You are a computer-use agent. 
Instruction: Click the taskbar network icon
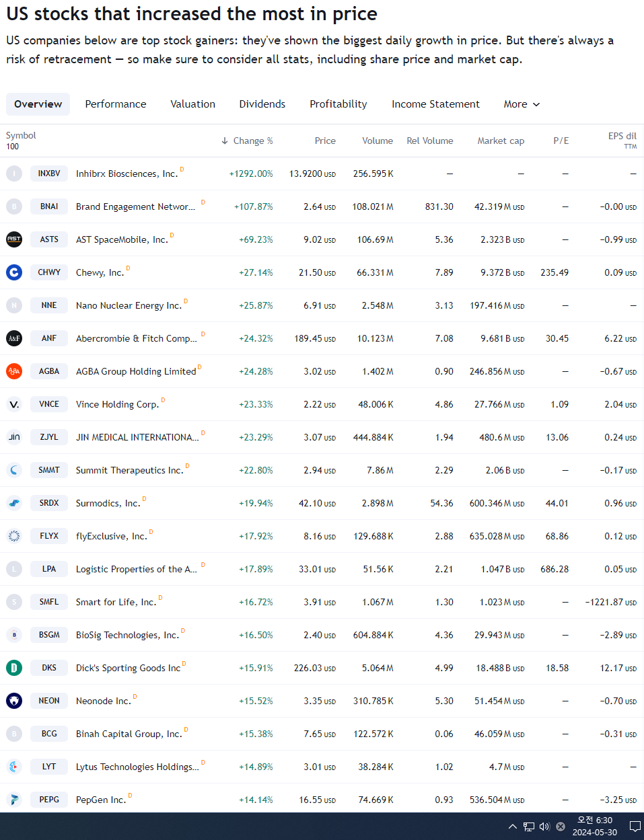pyautogui.click(x=529, y=827)
